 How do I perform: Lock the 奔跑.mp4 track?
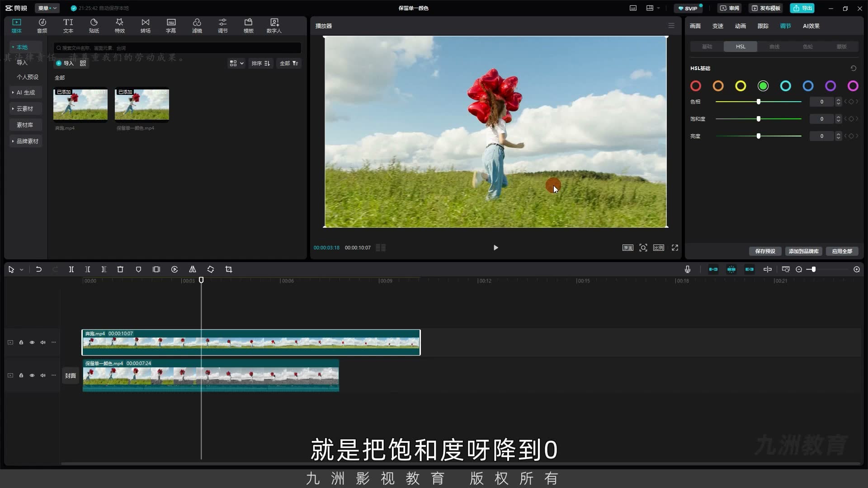(21, 343)
